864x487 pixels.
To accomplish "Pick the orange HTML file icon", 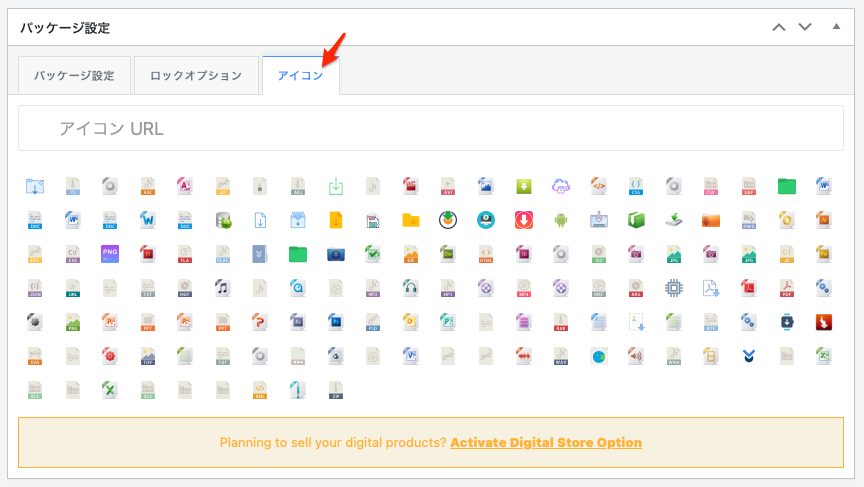I will [x=485, y=253].
